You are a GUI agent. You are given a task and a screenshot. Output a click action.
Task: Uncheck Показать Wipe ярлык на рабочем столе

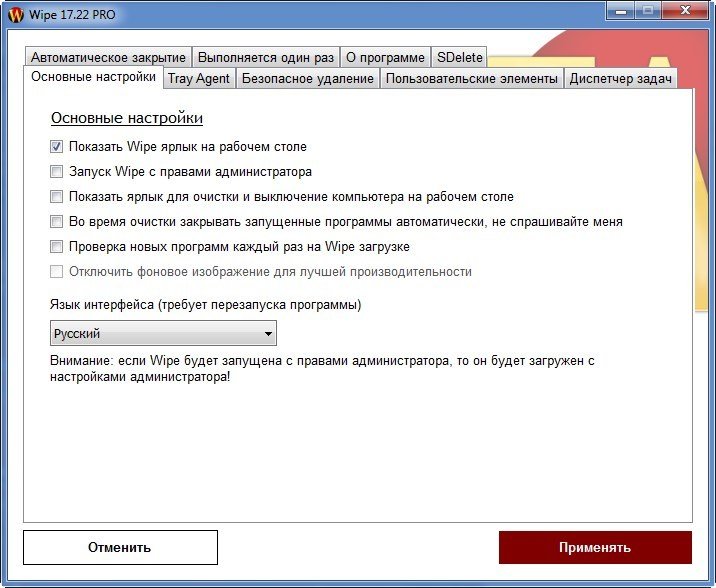point(56,147)
